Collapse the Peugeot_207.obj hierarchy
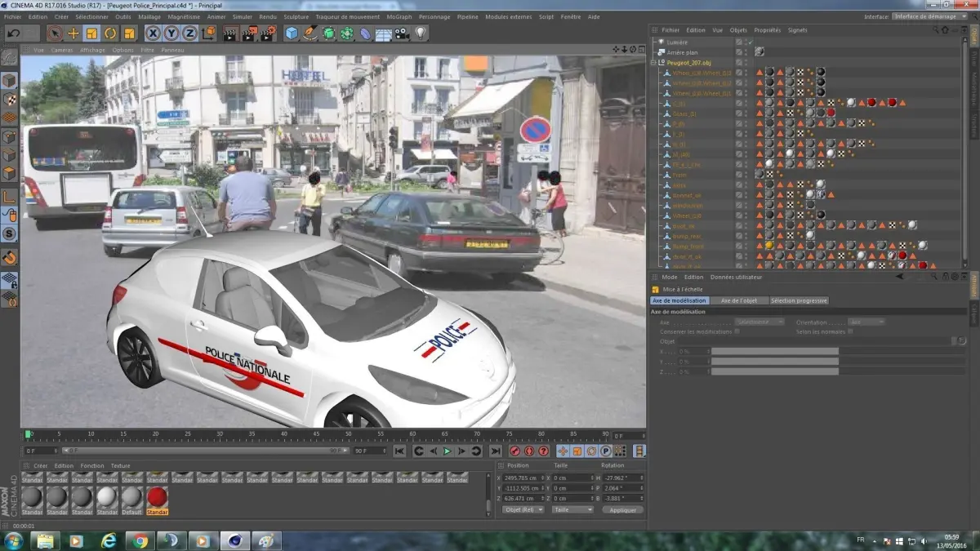 coord(653,62)
